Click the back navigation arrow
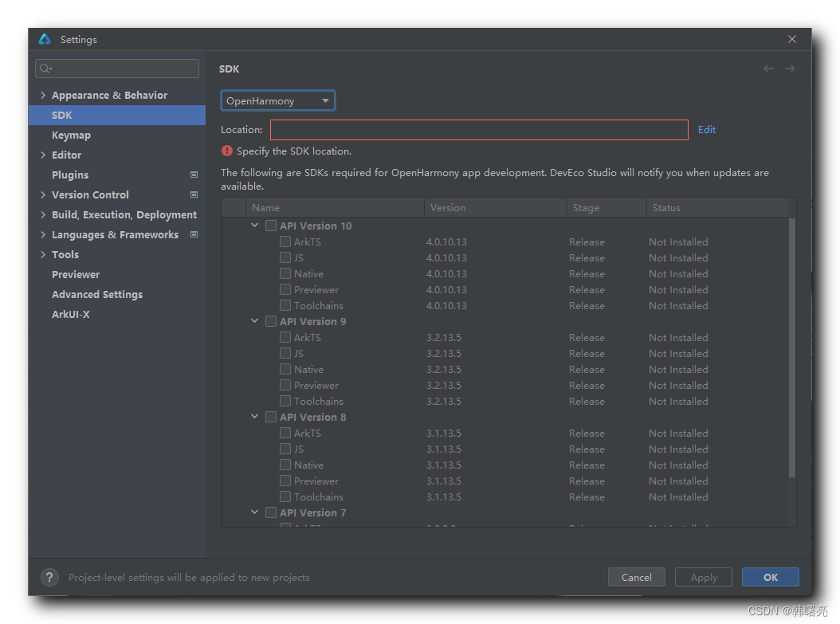 [768, 69]
